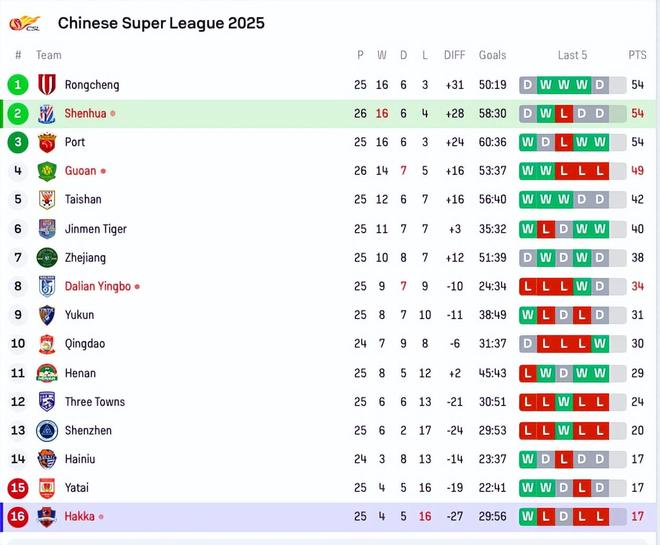Image resolution: width=660 pixels, height=545 pixels.
Task: Click the Shenzhen club crest
Action: [47, 430]
